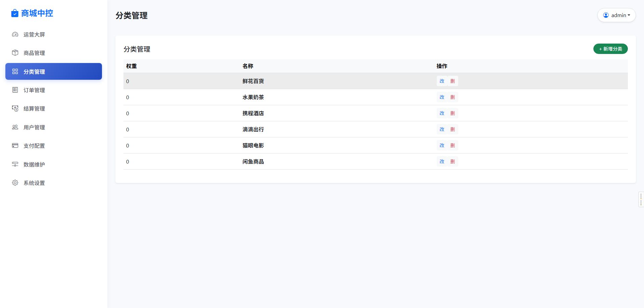Delete the 猫眼电影 category
The height and width of the screenshot is (308, 644).
(452, 145)
